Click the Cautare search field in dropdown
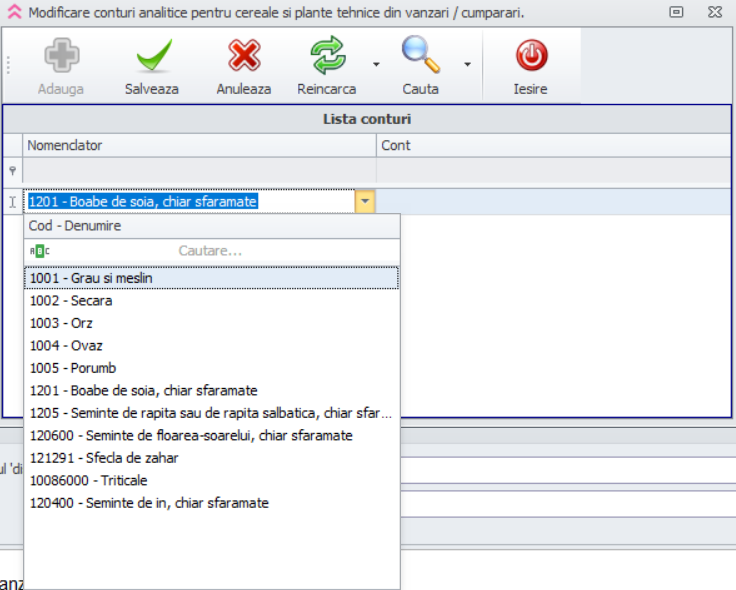736x590 pixels. [x=210, y=250]
